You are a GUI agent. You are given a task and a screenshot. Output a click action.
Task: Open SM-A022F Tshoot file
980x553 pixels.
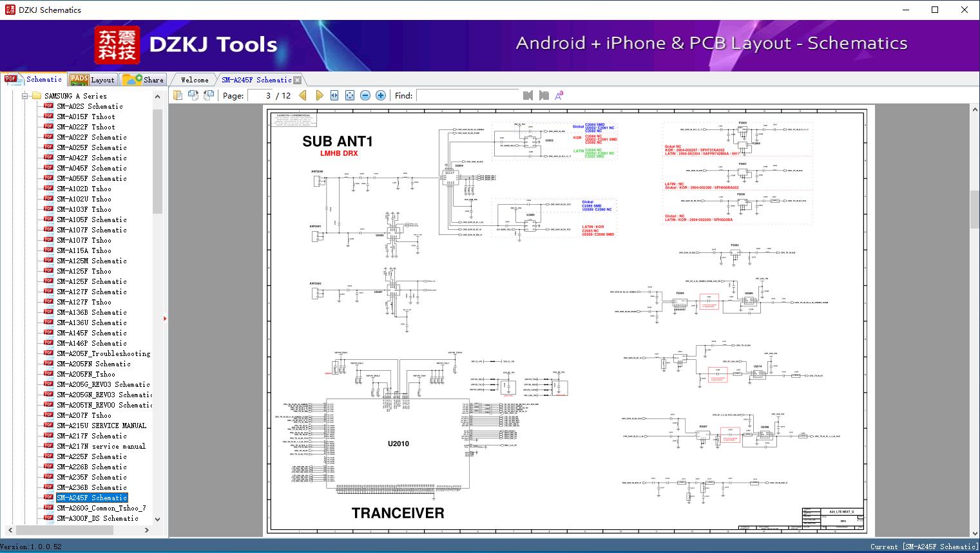click(86, 127)
